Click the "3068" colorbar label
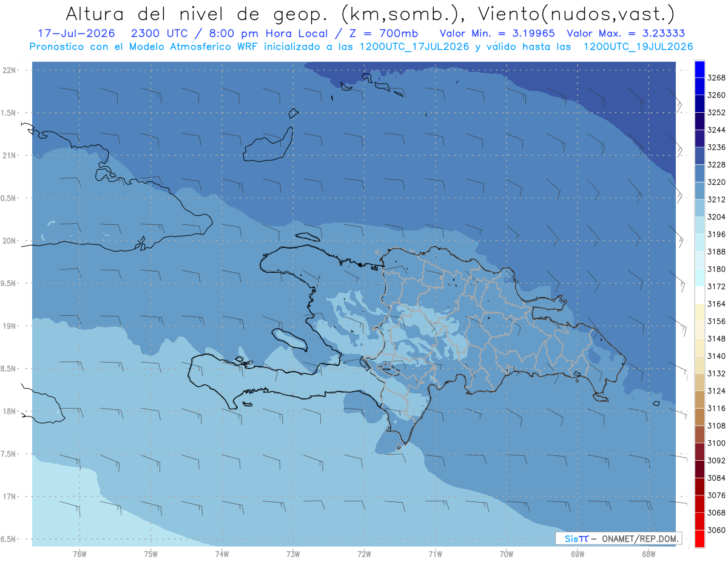Image resolution: width=728 pixels, height=562 pixels. 716,513
